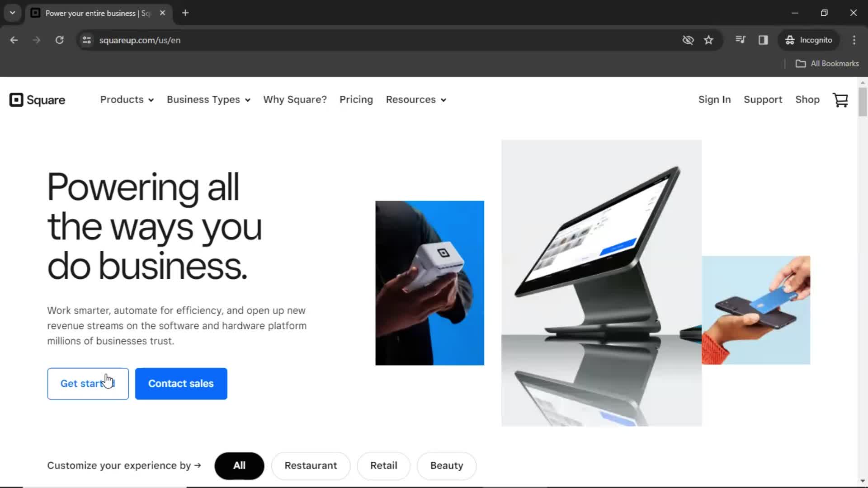Select the Restaurant category filter
This screenshot has width=868, height=488.
[311, 465]
